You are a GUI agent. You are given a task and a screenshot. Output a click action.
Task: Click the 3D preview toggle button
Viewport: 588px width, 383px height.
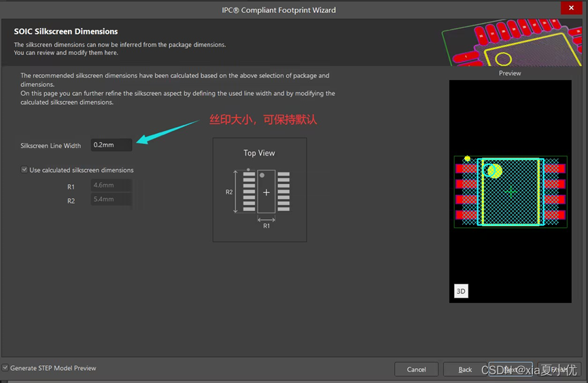[x=461, y=291]
